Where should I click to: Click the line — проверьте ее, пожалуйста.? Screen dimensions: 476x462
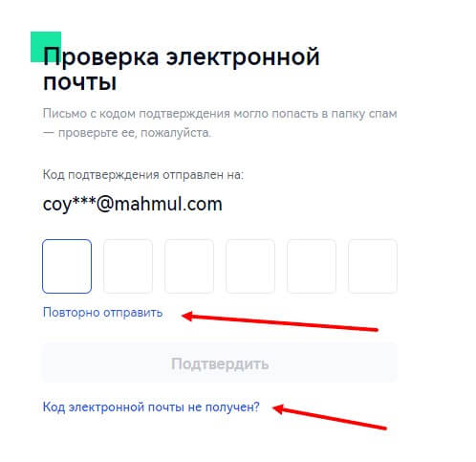point(127,132)
